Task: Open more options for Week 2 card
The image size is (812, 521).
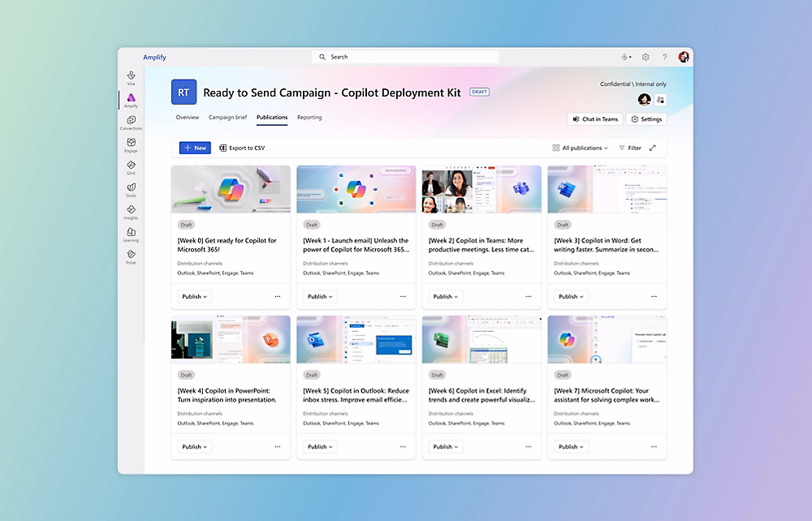Action: click(x=529, y=296)
